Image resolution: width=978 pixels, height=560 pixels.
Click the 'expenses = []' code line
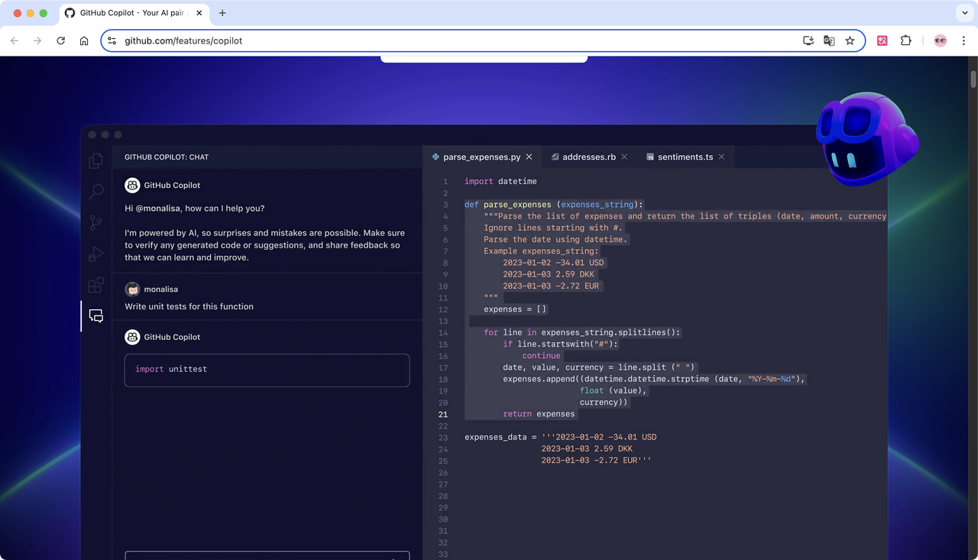point(515,309)
